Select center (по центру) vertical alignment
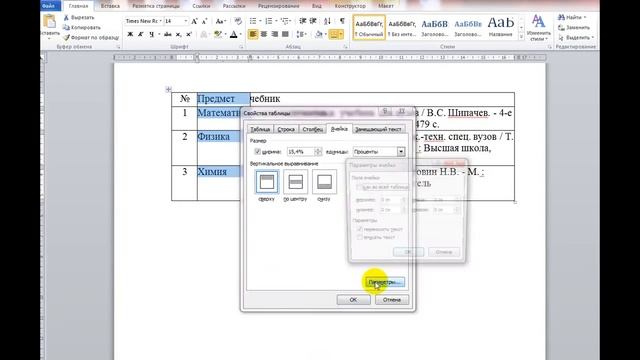This screenshot has width=640, height=360. click(296, 182)
